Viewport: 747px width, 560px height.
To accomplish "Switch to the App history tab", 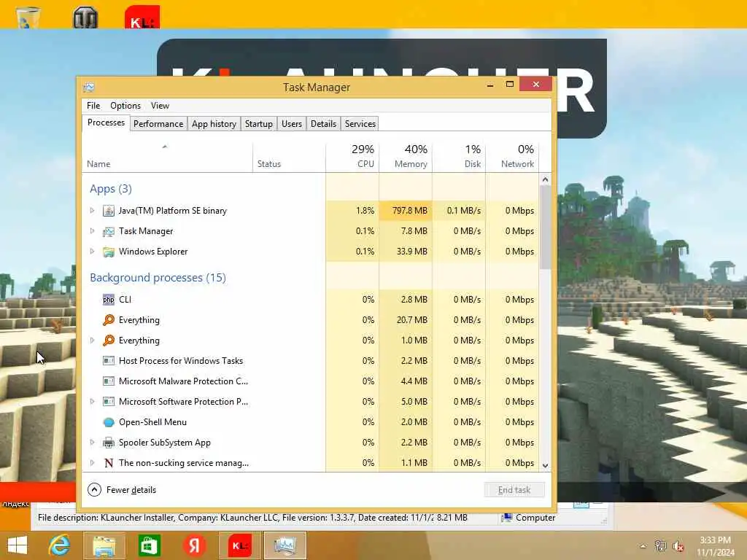I will tap(214, 124).
